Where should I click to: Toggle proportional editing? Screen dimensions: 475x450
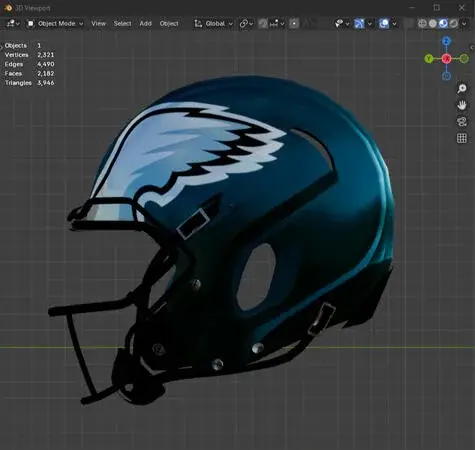click(x=294, y=23)
